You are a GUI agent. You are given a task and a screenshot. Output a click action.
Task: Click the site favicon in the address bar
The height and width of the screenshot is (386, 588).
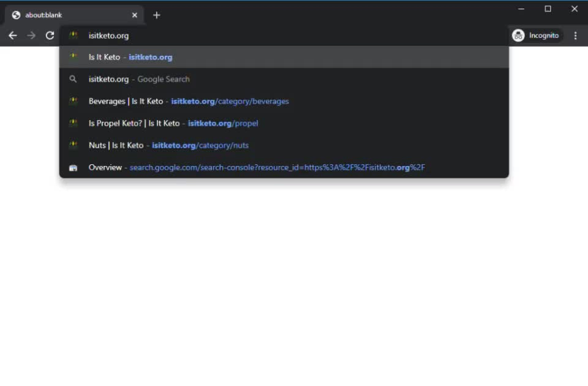[73, 36]
